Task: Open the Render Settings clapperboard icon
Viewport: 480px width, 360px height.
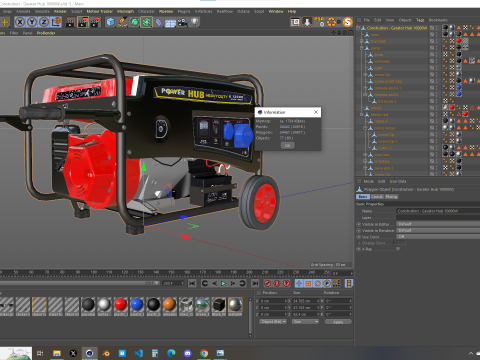Action: click(x=95, y=22)
